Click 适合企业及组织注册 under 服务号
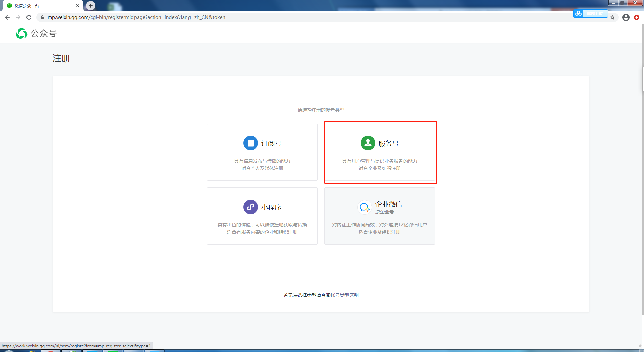The width and height of the screenshot is (644, 352). [x=380, y=168]
